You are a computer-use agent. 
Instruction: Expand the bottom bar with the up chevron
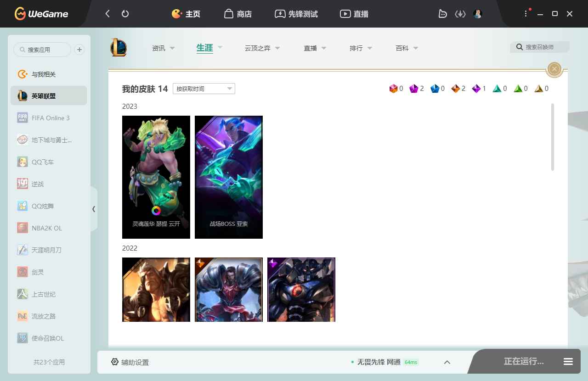(447, 362)
